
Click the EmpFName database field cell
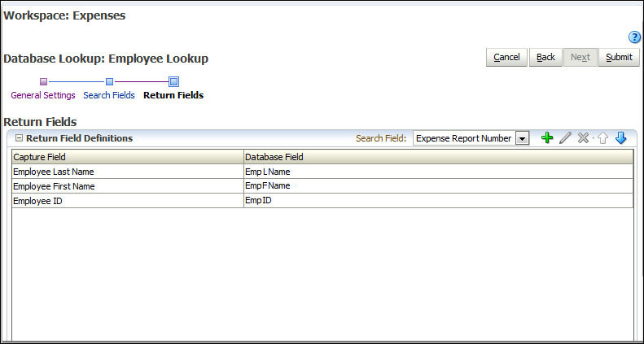[438, 186]
